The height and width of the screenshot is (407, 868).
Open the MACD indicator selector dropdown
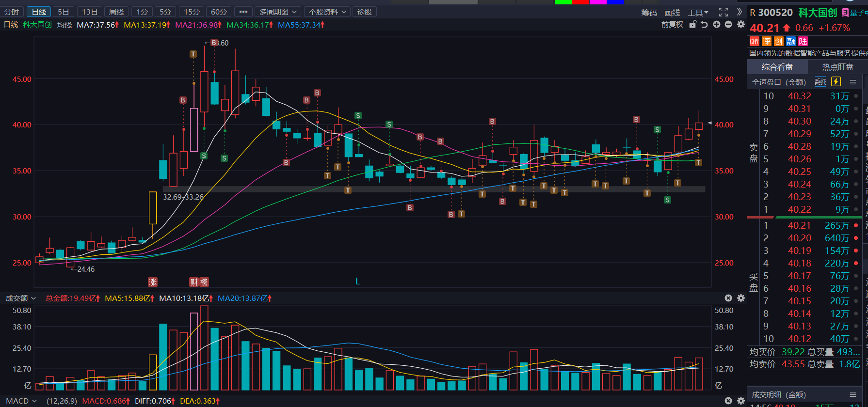tap(21, 401)
